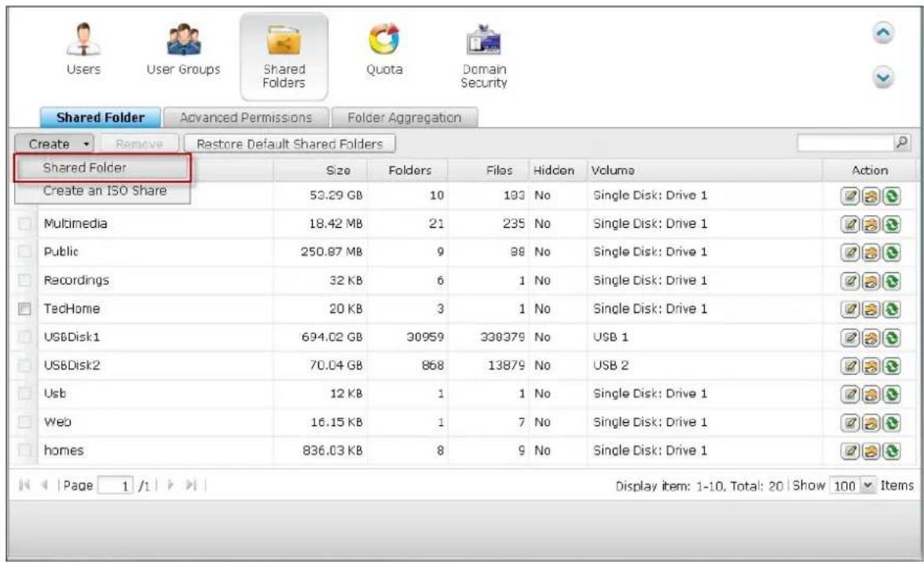The height and width of the screenshot is (562, 924).
Task: Go to the last page arrow
Action: pos(191,485)
